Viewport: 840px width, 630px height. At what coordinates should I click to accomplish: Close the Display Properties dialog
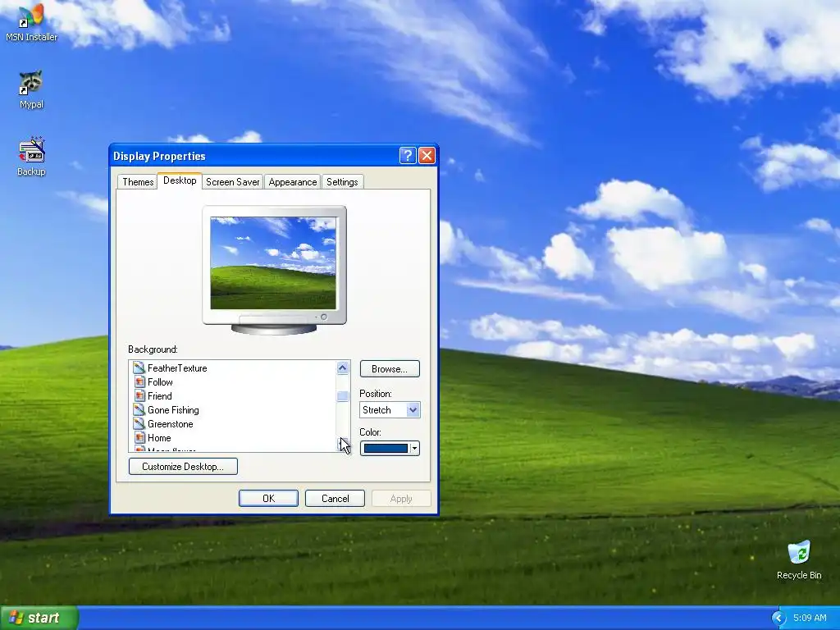pos(427,155)
